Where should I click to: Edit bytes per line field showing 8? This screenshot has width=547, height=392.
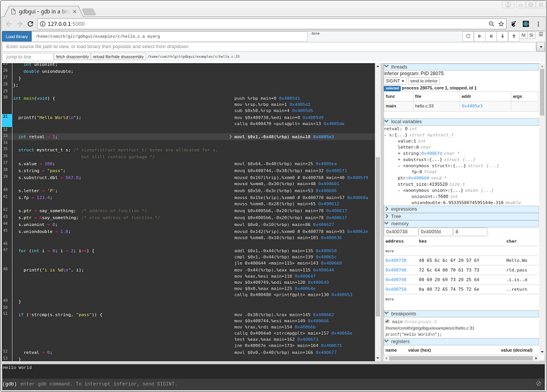tap(470, 231)
